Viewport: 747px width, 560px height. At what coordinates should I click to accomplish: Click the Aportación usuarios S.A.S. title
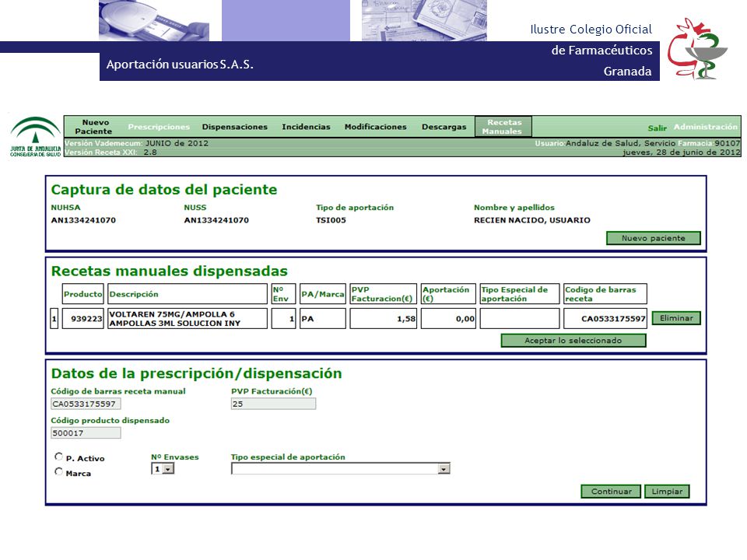(180, 65)
